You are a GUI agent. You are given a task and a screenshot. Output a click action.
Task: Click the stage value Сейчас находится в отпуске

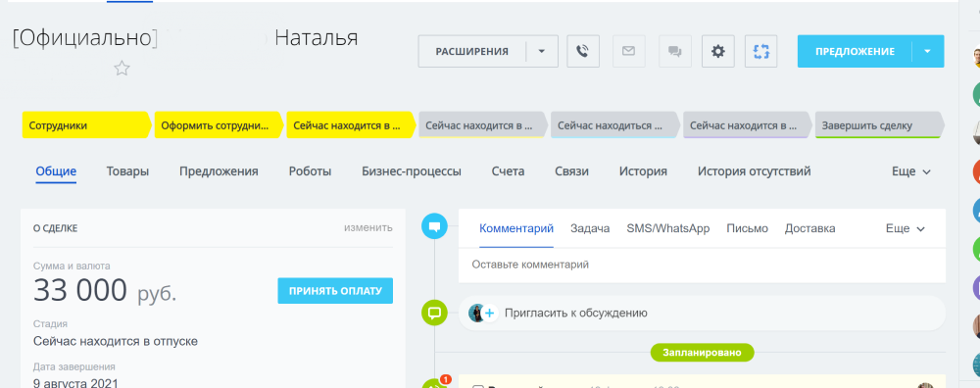[116, 342]
